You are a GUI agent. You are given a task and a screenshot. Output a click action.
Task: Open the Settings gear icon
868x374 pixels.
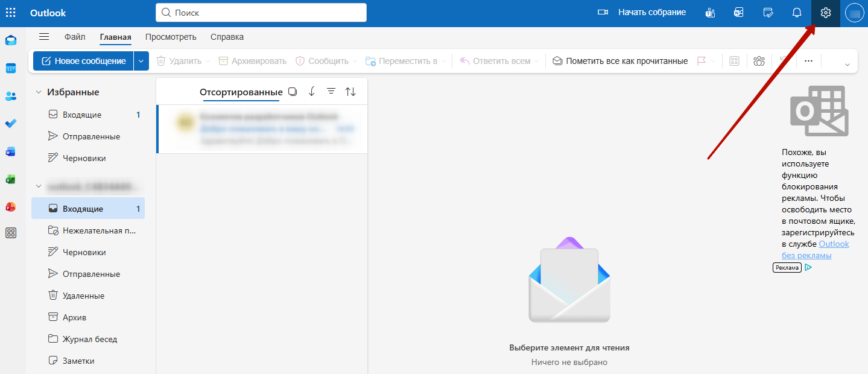click(x=826, y=13)
